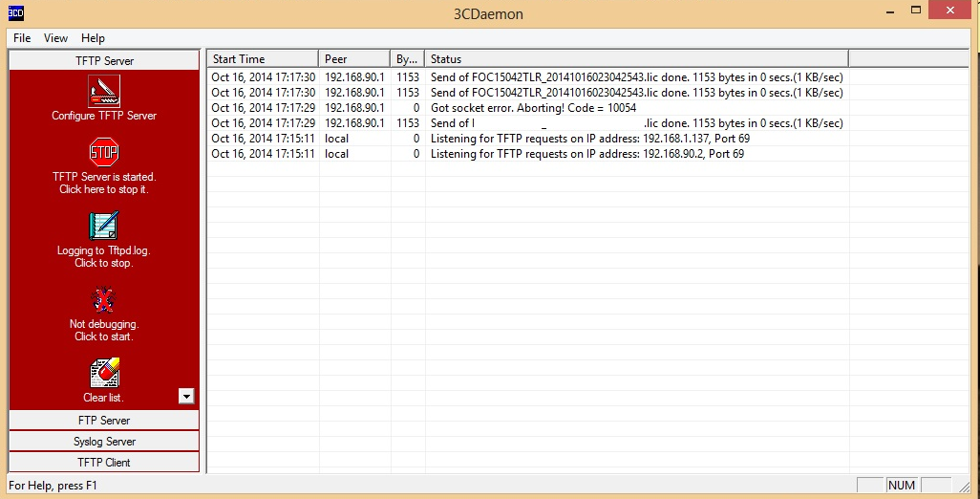This screenshot has width=980, height=499.
Task: Click the 0 bytes cell on the socket error row
Action: pyautogui.click(x=416, y=108)
